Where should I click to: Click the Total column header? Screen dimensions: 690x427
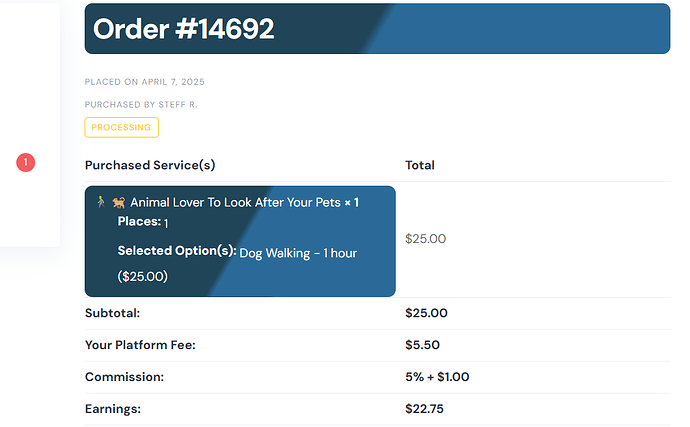tap(420, 165)
